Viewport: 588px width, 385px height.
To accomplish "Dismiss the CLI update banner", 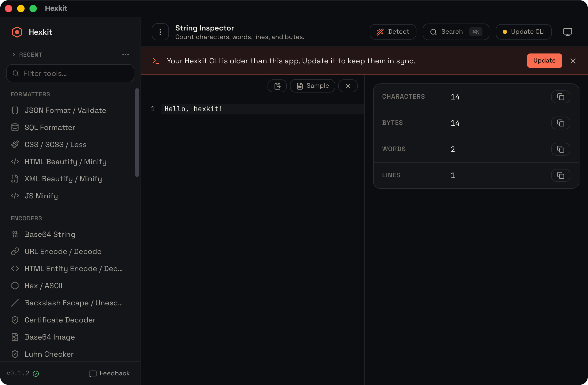I will [x=573, y=61].
